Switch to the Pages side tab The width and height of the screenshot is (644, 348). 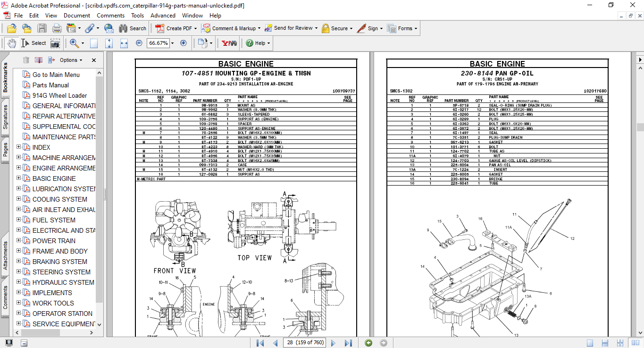5,149
